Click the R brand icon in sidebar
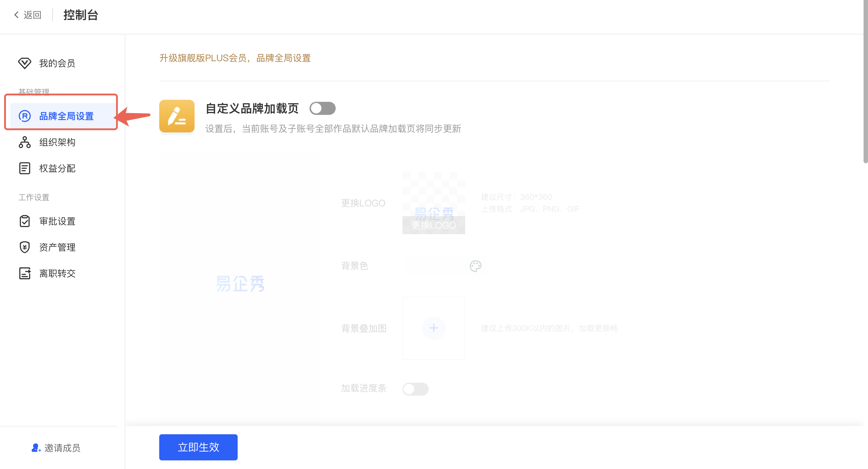 pos(25,116)
